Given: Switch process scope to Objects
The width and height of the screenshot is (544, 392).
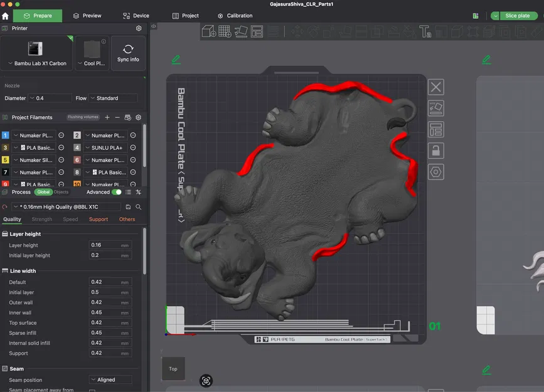Looking at the screenshot, I should click(61, 192).
